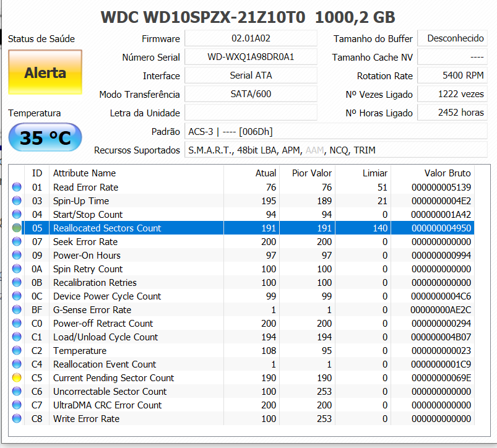Image resolution: width=497 pixels, height=448 pixels.
Task: Click the Status de Saúde label
Action: (x=41, y=38)
